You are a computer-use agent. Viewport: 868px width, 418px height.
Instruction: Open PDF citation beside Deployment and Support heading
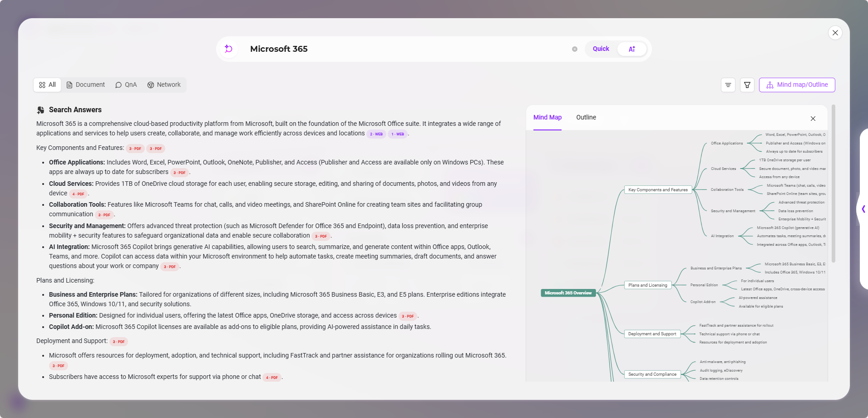tap(118, 342)
